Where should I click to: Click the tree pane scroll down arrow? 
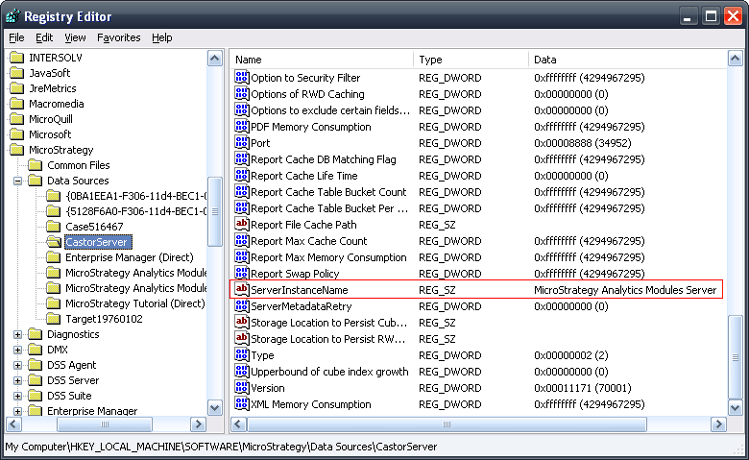[x=215, y=407]
